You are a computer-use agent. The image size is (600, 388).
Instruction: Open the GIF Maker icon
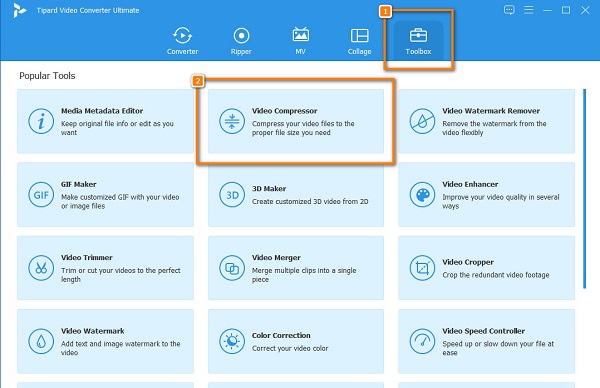tap(41, 195)
